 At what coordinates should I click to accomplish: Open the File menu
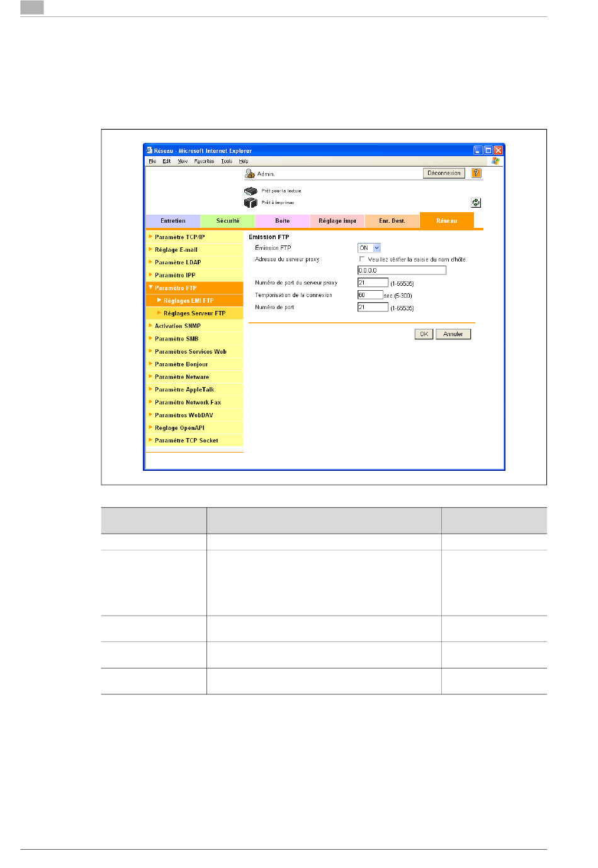(x=152, y=161)
